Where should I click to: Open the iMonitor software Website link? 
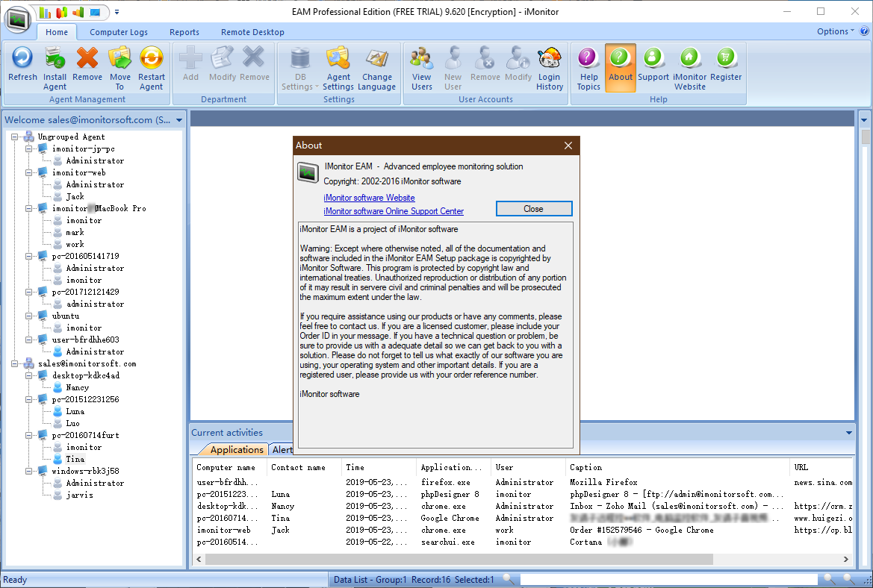[369, 198]
